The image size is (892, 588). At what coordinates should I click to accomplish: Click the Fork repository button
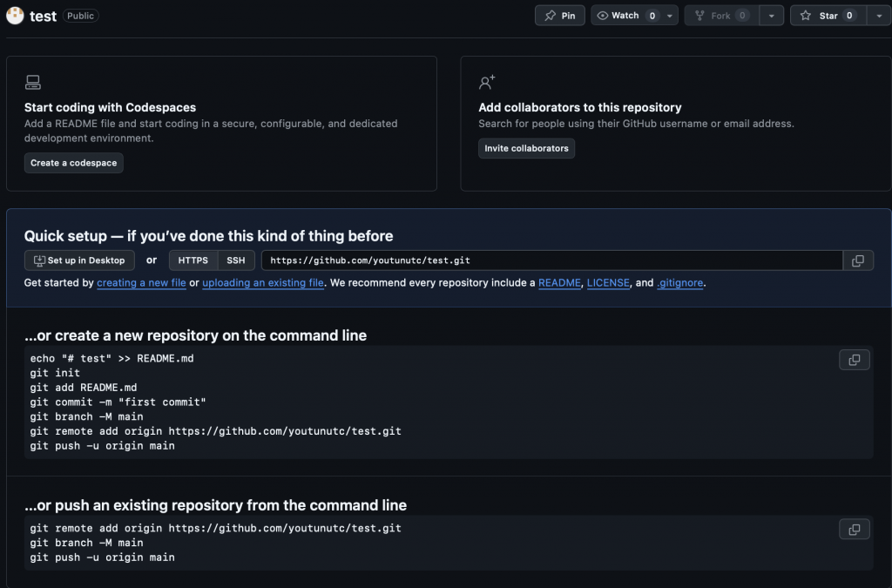(x=721, y=16)
